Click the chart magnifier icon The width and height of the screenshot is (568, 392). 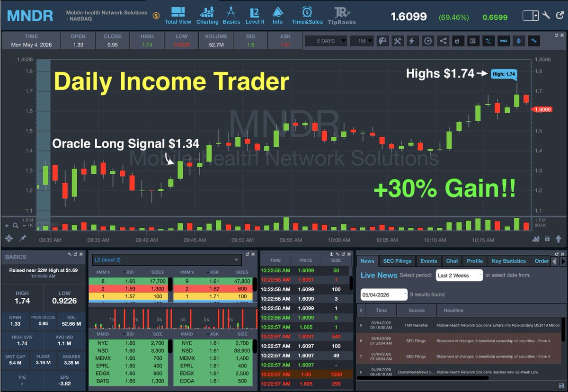[16, 226]
